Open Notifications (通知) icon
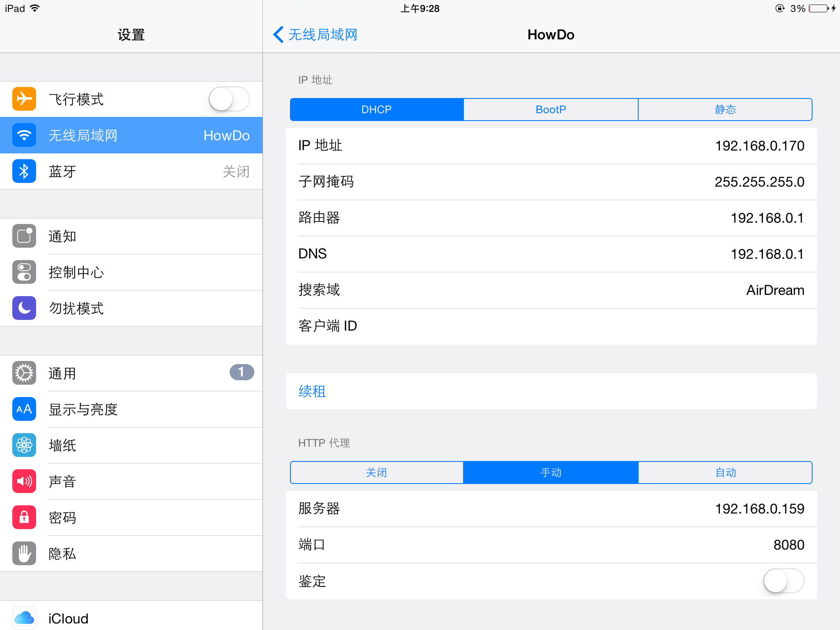 click(x=24, y=236)
